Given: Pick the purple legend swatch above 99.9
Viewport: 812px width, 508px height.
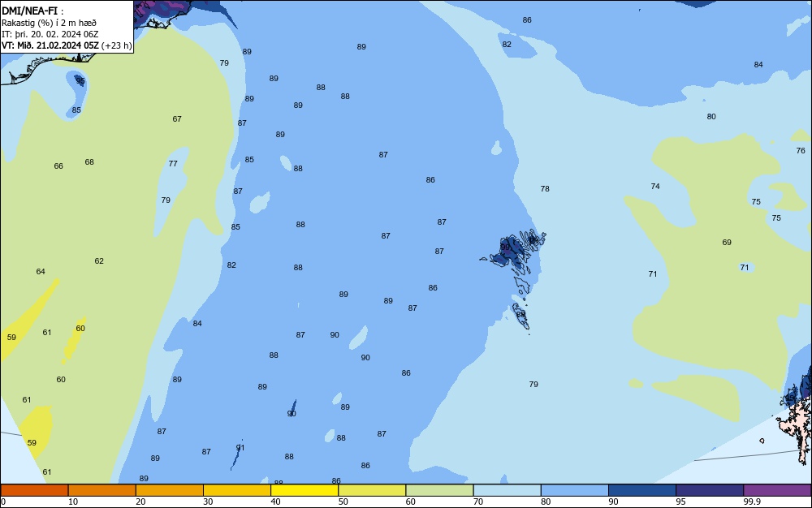Looking at the screenshot, I should click(x=777, y=490).
